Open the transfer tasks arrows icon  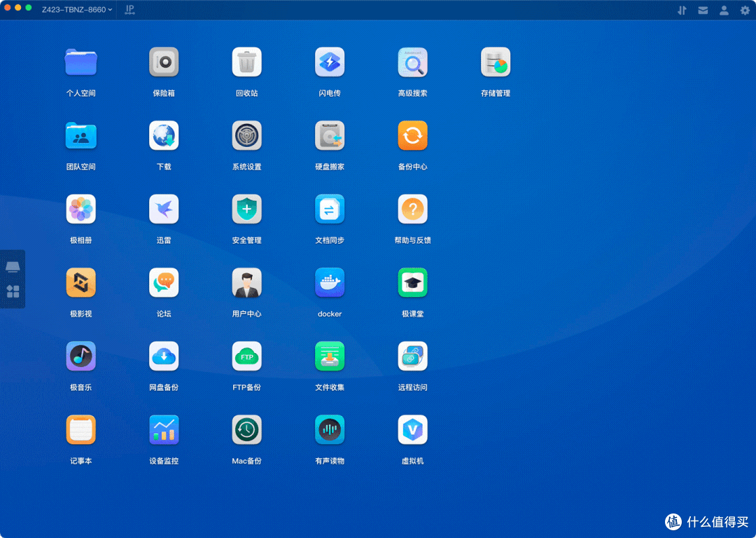[x=682, y=10]
